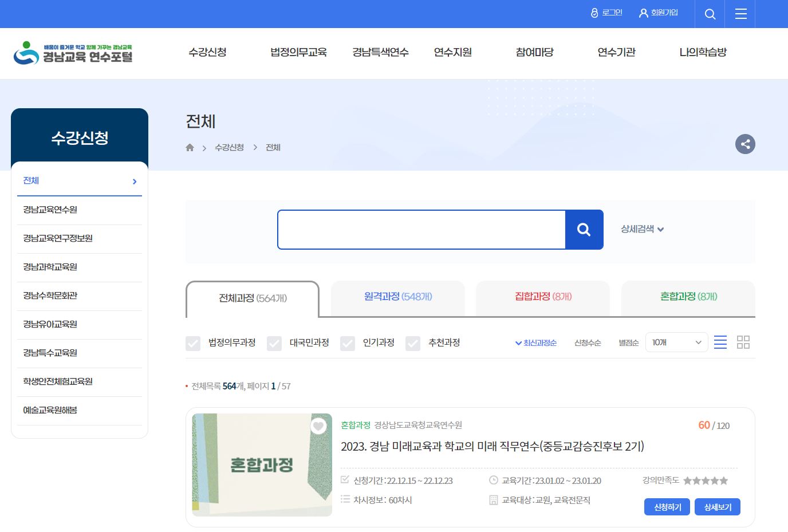Expand the 상세검색 advanced search options
788x532 pixels.
[641, 229]
